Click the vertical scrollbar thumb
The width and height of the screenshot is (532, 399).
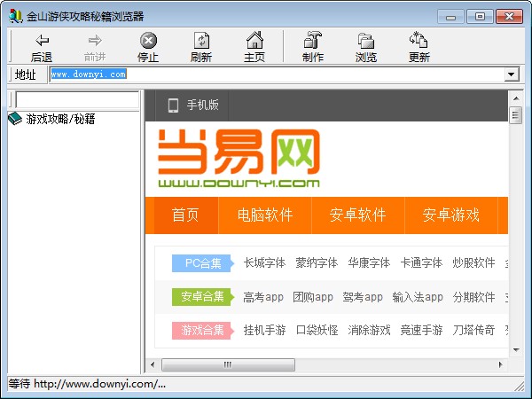pyautogui.click(x=516, y=115)
